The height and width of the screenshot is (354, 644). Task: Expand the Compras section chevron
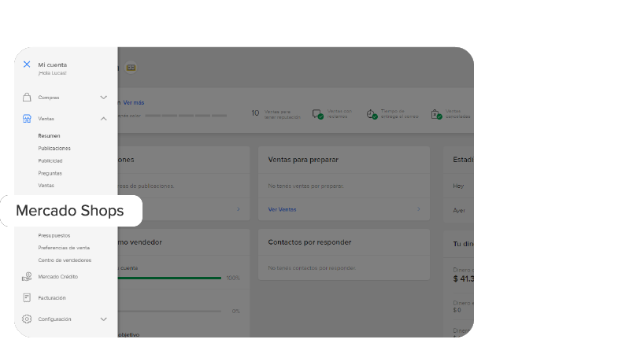coord(103,98)
